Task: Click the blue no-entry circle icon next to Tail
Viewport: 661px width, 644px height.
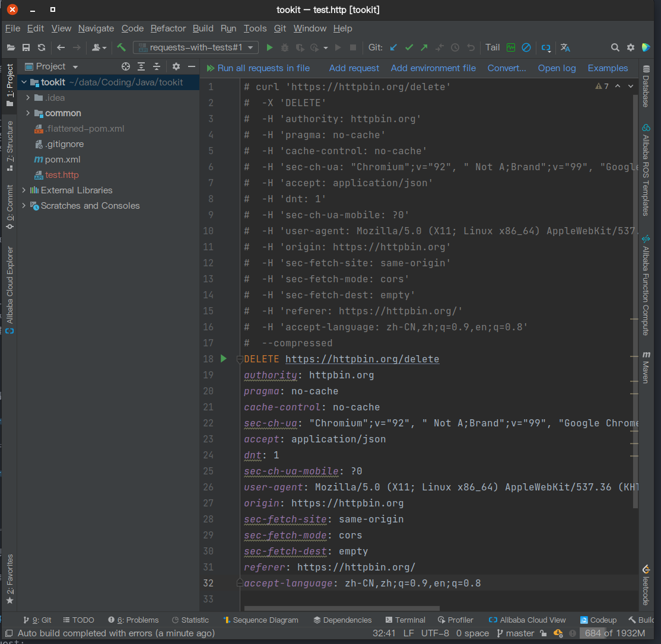Action: click(526, 47)
